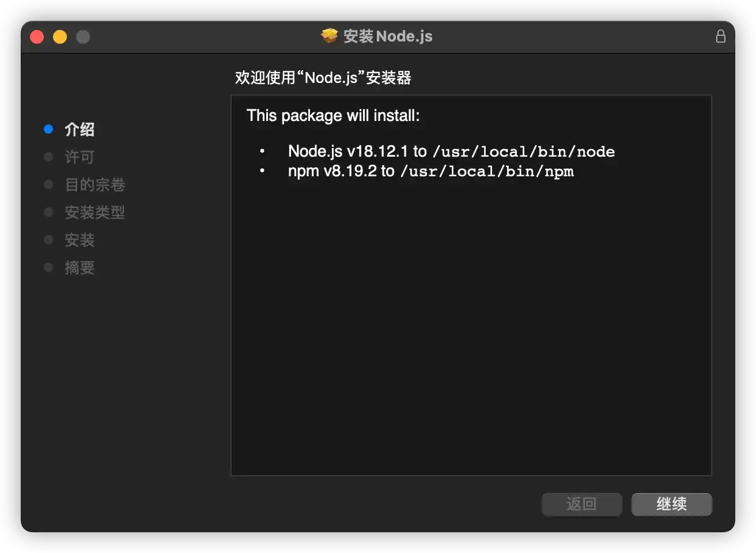Viewport: 756px width, 553px height.
Task: Click the gray bullet beside 安装 step
Action: click(x=48, y=240)
